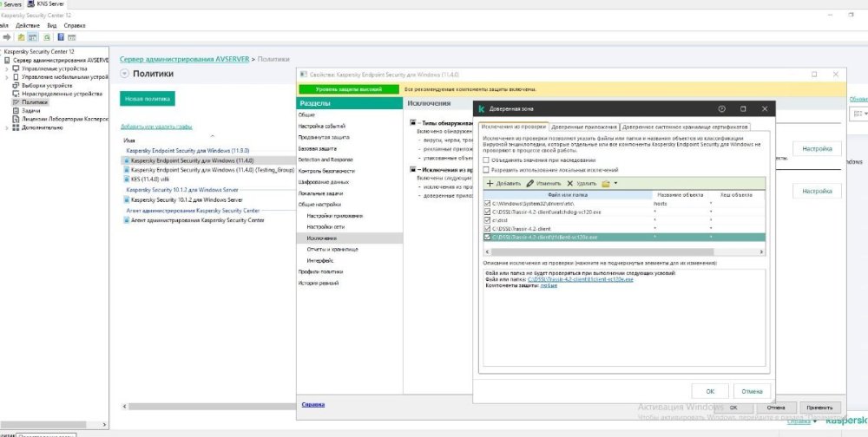Viewport: 868px width, 437px height.
Task: Click the Добавить (add exclusion) plus icon
Action: [x=490, y=184]
